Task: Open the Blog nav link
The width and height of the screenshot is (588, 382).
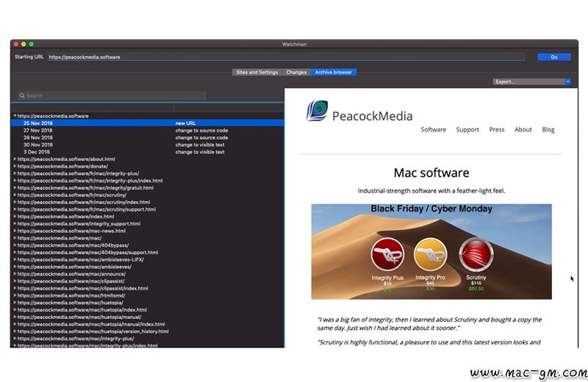Action: click(548, 130)
